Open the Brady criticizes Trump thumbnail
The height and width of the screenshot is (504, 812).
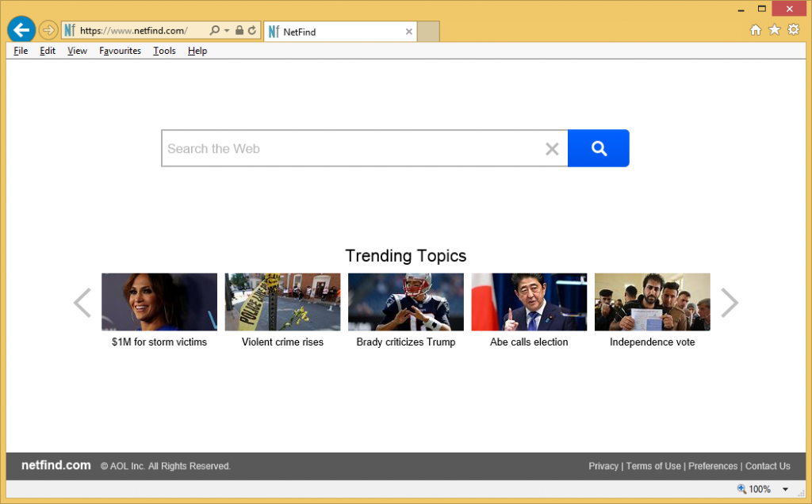(406, 302)
